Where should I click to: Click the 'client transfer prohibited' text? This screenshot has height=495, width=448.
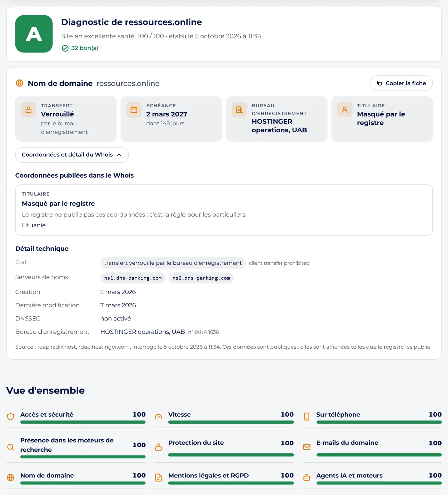pyautogui.click(x=279, y=263)
